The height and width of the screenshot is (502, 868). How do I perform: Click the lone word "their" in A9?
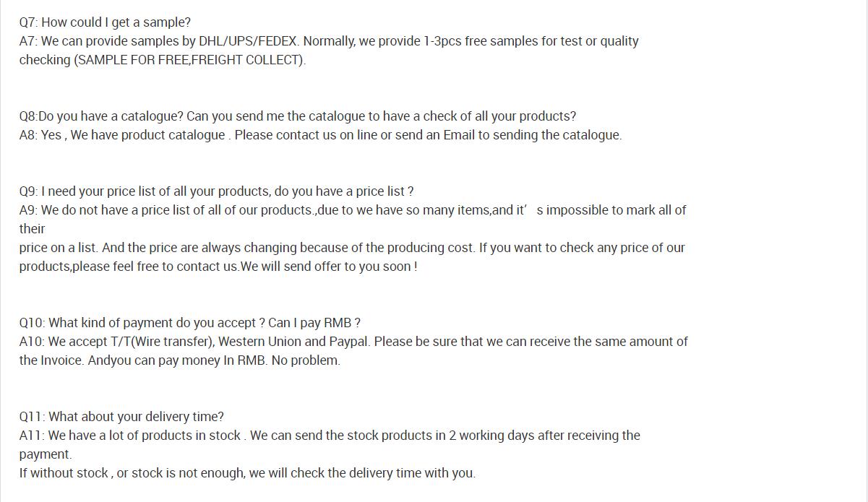pos(32,229)
